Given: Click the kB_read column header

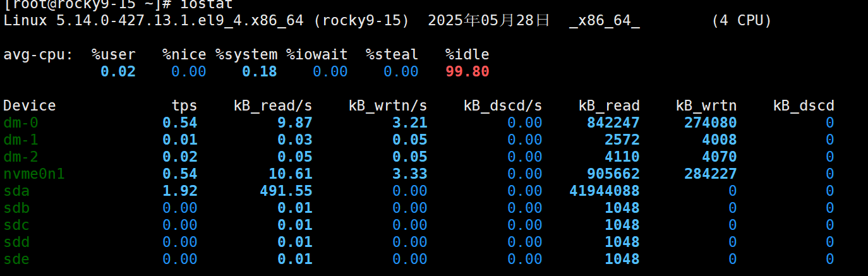Looking at the screenshot, I should point(609,105).
